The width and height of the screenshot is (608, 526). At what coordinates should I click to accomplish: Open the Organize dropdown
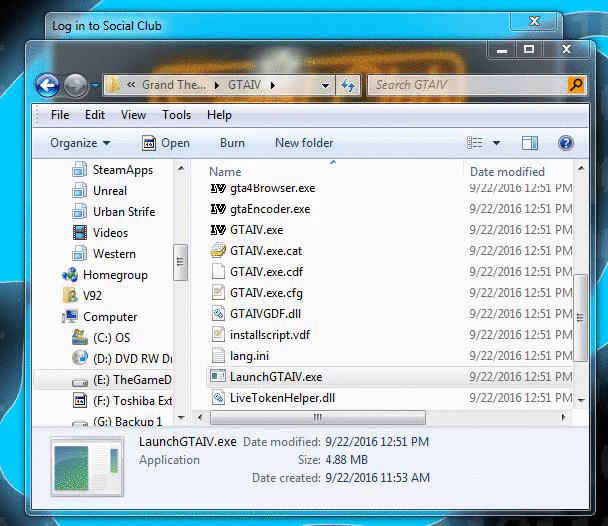point(80,143)
